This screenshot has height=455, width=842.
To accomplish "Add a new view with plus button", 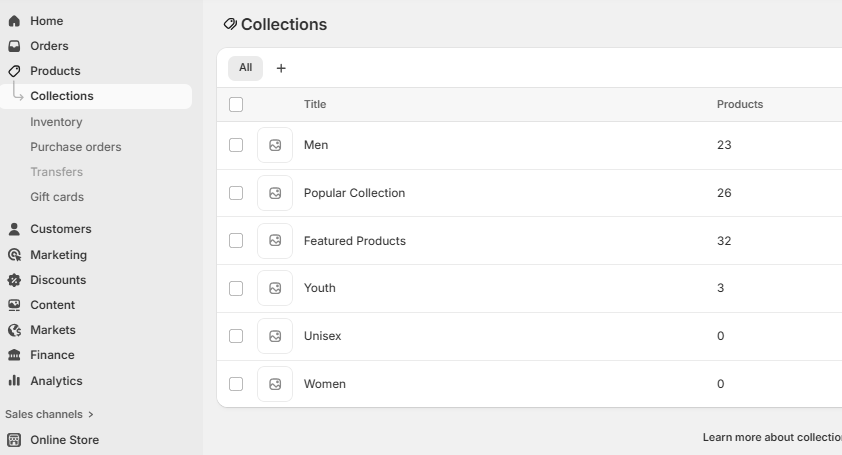I will tap(281, 68).
